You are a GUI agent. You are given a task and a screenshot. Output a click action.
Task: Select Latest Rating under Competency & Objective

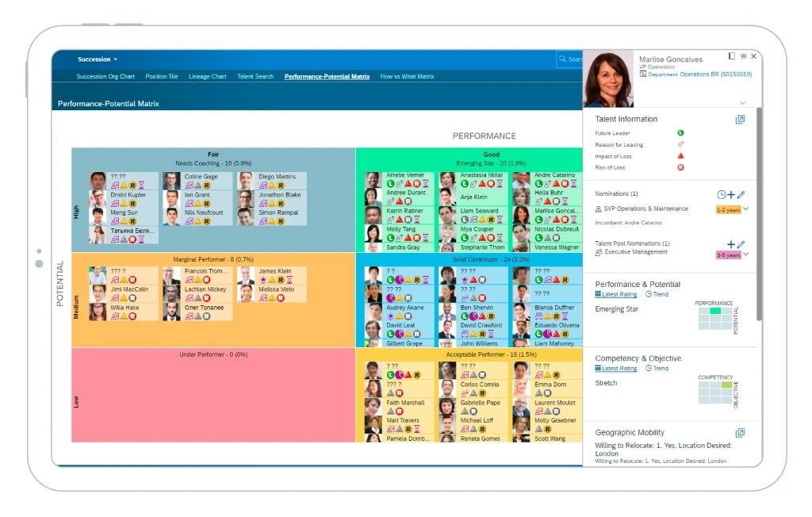615,369
